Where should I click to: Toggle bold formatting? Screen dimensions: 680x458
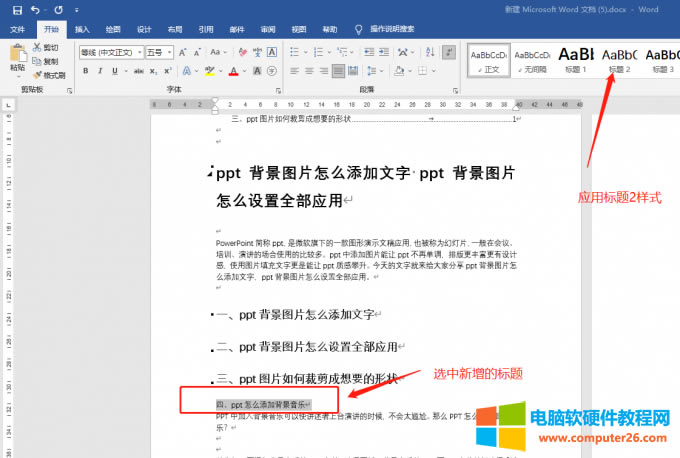pos(86,71)
